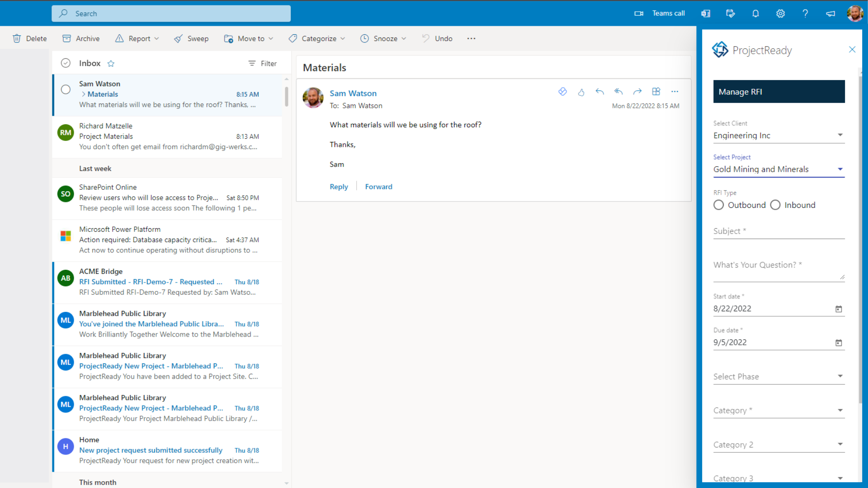Reply to Sam Watson's email using reply icon

point(600,91)
